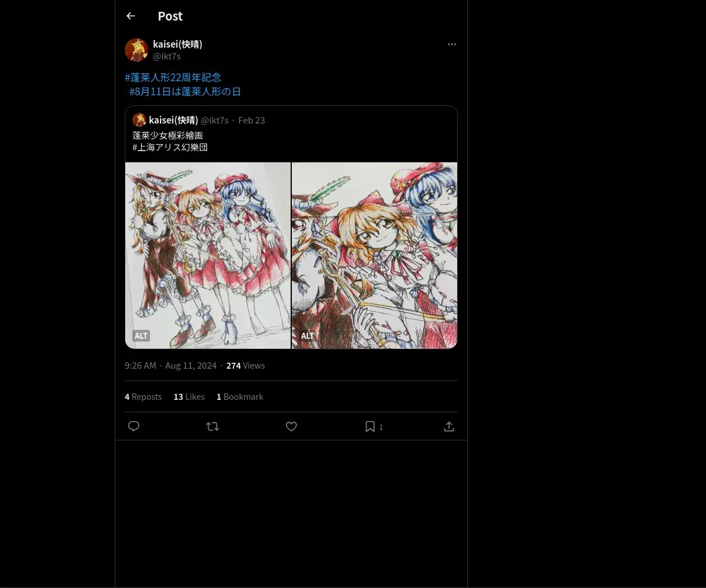This screenshot has height=588, width=706.
Task: Open the @ikt7s handle under the author name
Action: [x=167, y=56]
